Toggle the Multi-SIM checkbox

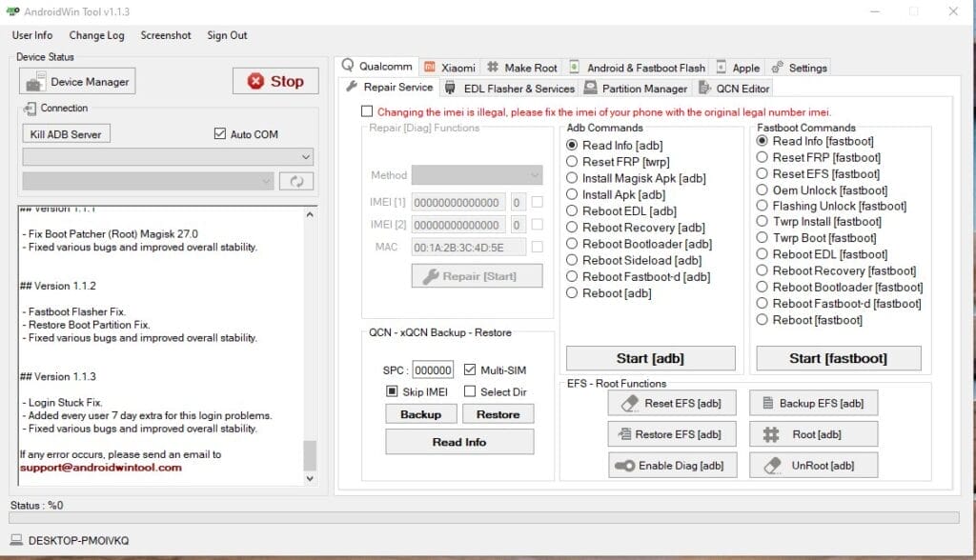click(x=468, y=369)
